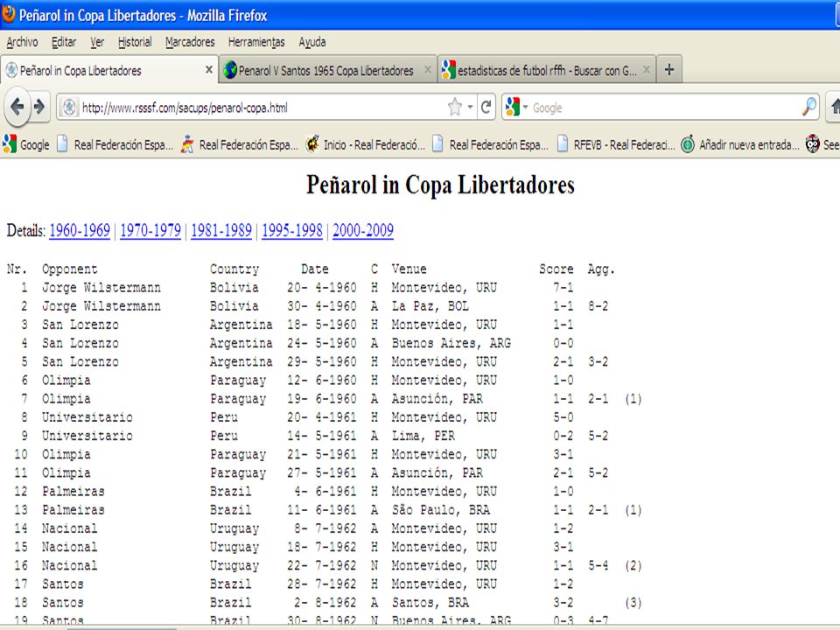
Task: Click the Lima, PER venue
Action: [x=423, y=436]
